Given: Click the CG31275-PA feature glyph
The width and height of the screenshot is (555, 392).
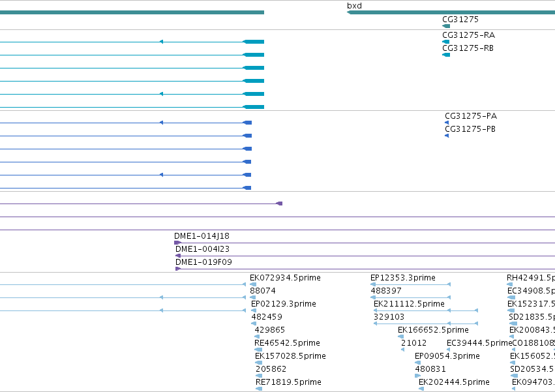Looking at the screenshot, I should [x=447, y=123].
